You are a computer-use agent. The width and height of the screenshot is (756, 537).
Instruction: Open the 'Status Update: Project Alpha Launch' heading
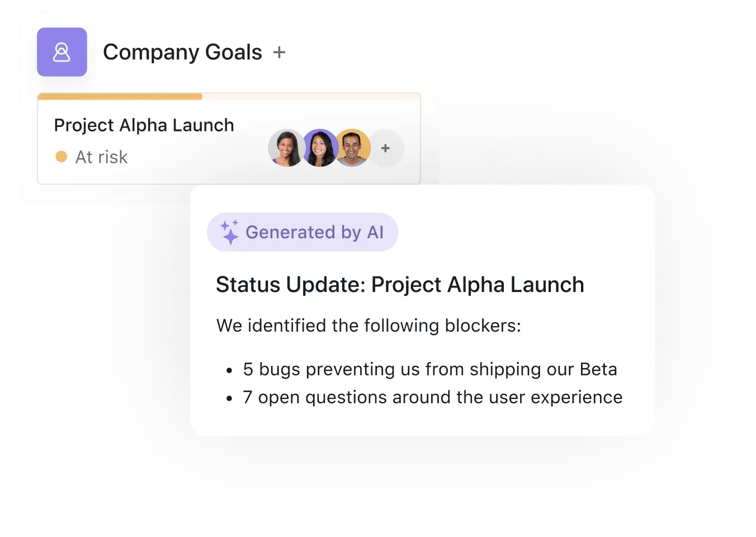400,284
